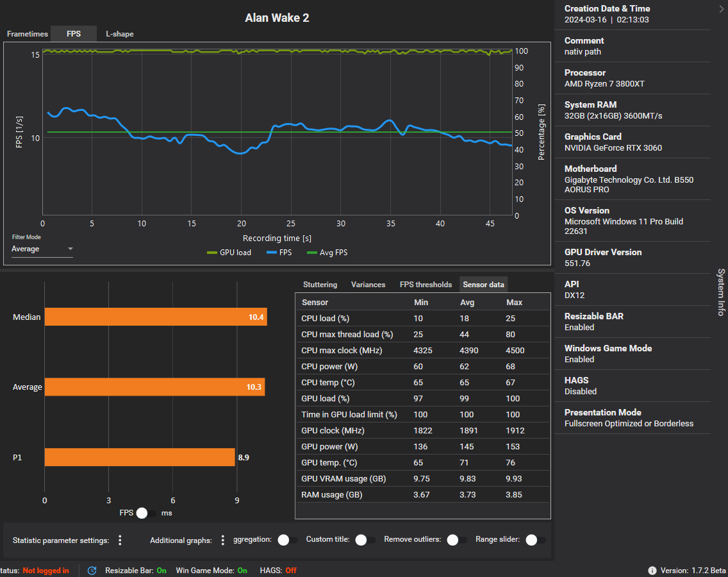
Task: Click GPU clock max value 1912
Action: pyautogui.click(x=515, y=431)
